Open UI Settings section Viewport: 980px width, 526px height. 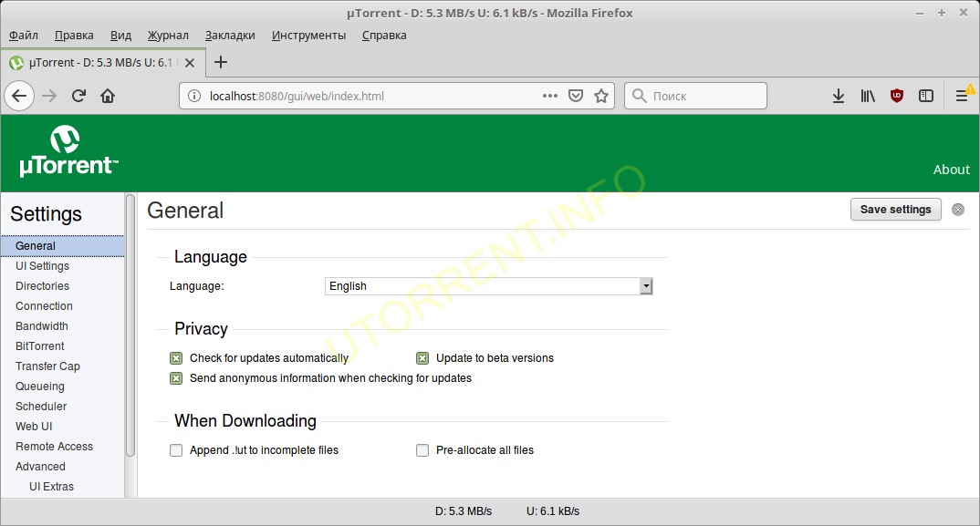[x=43, y=266]
